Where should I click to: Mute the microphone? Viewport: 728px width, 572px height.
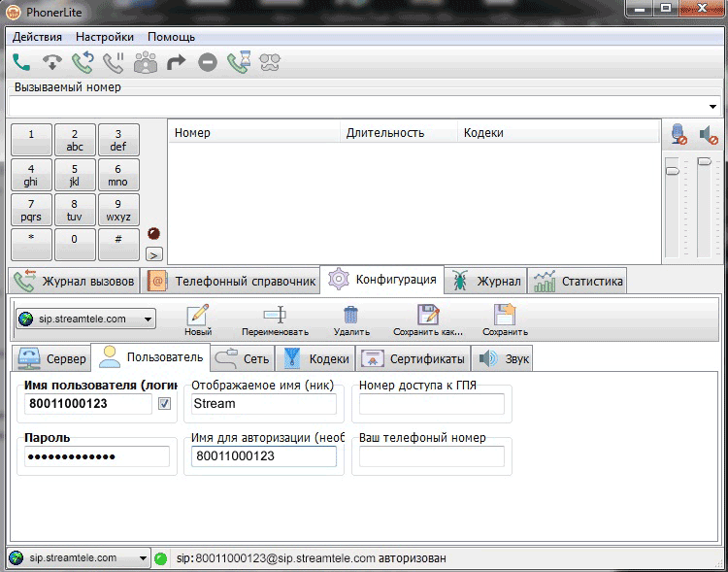click(x=678, y=135)
